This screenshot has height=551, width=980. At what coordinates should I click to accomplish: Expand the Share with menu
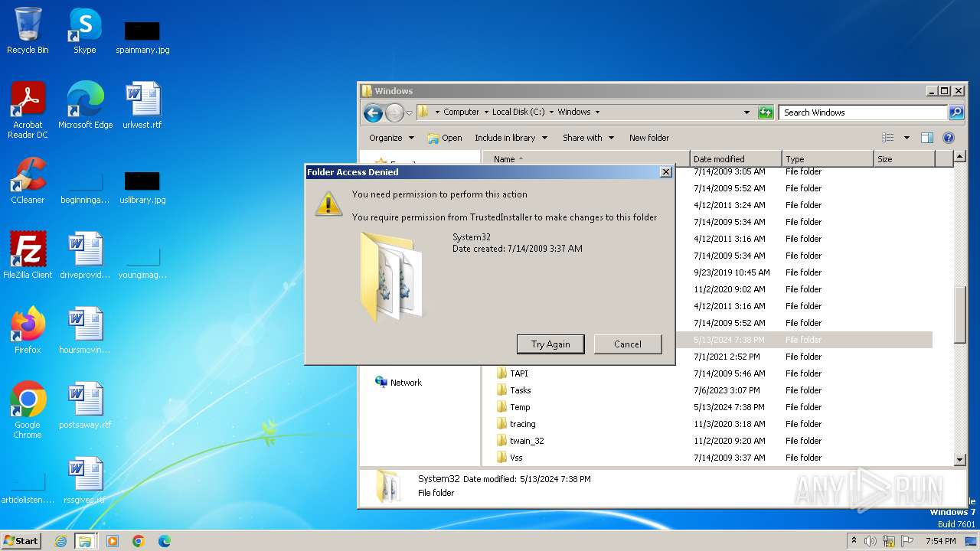(588, 138)
